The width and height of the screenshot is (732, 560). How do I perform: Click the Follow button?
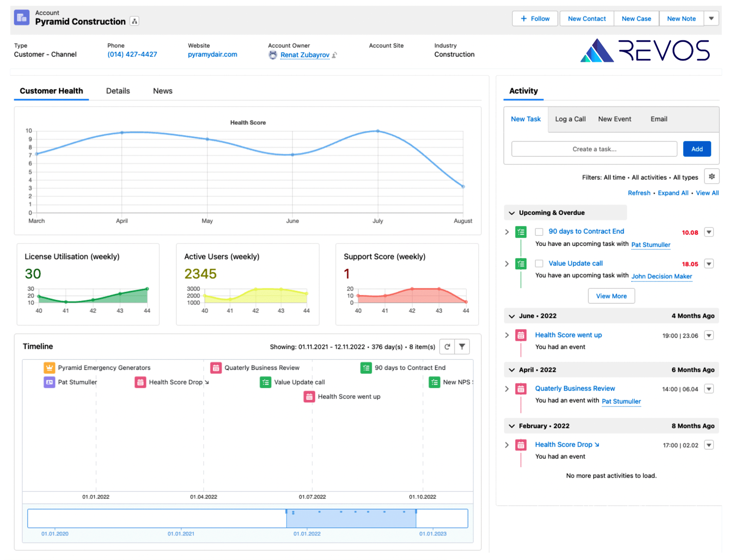(535, 19)
